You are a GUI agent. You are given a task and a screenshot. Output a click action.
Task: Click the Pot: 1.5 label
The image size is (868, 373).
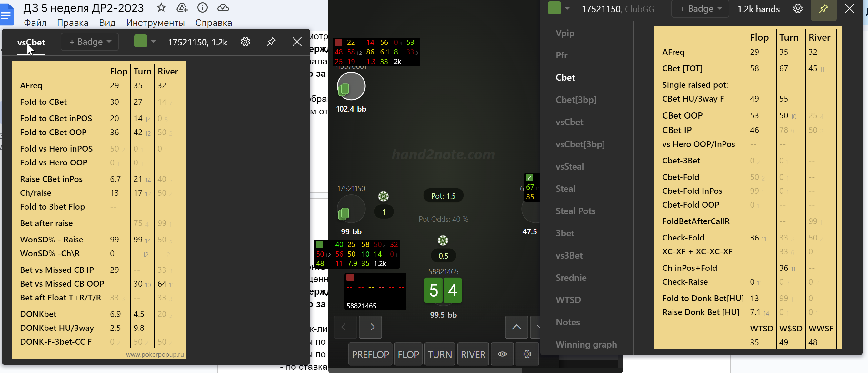click(443, 196)
